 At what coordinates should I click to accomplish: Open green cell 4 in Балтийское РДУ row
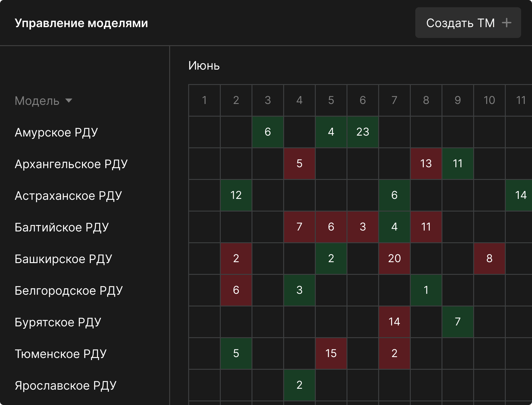[394, 227]
